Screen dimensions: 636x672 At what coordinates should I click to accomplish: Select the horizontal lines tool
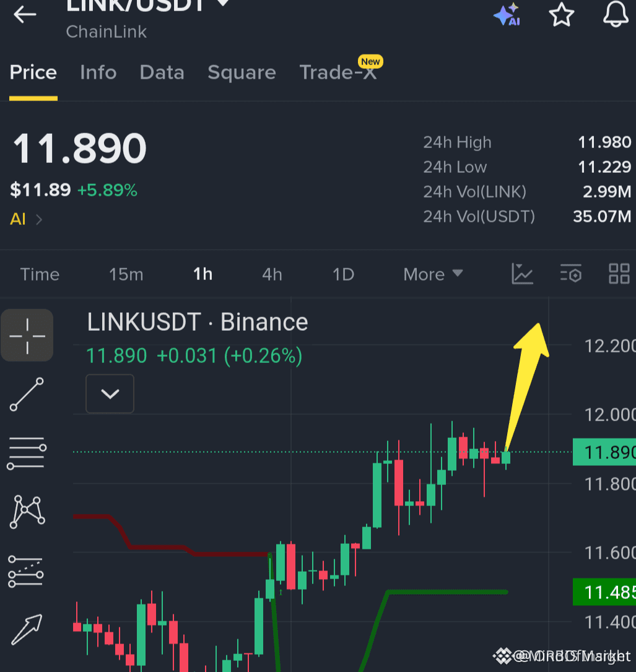(x=27, y=453)
